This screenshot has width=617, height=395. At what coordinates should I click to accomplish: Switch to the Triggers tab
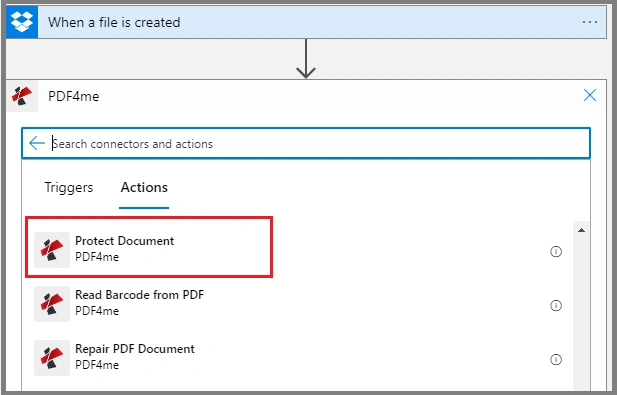[68, 187]
